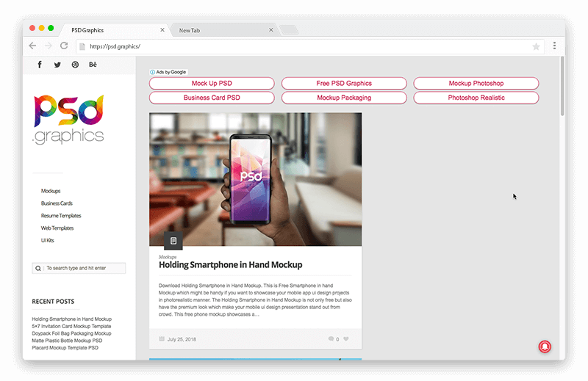Open recent post Matte Plastic Bottle Mockup PSD
The height and width of the screenshot is (381, 588).
[x=67, y=341]
